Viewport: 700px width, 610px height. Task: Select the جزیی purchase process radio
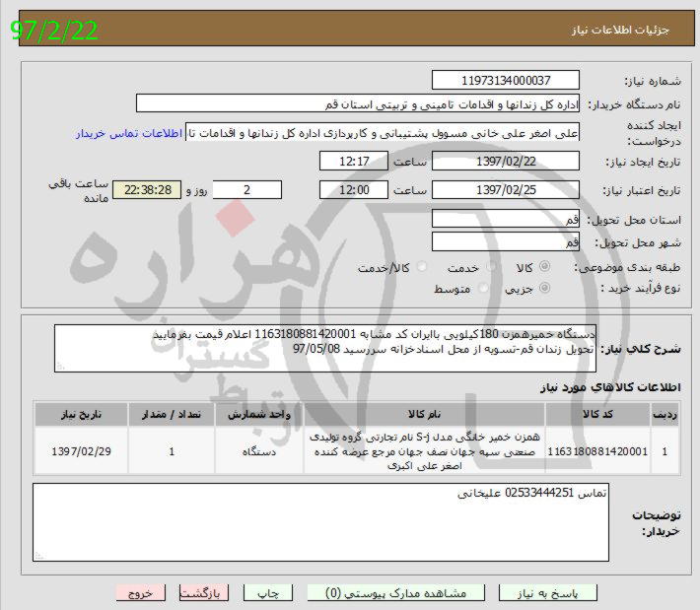point(544,288)
